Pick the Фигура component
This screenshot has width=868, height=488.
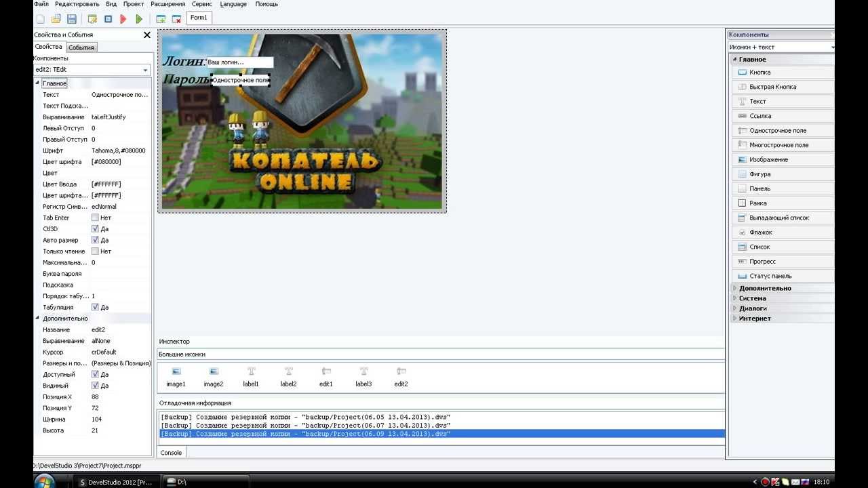(783, 174)
